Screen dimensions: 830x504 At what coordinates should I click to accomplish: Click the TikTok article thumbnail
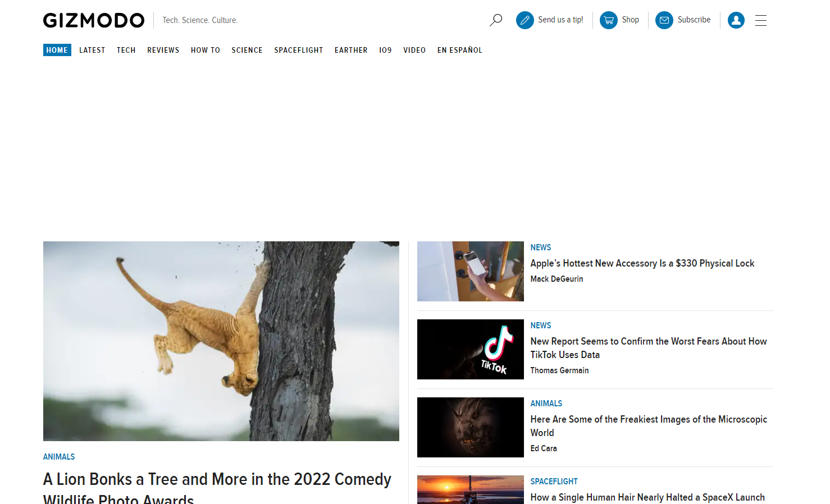(x=470, y=349)
